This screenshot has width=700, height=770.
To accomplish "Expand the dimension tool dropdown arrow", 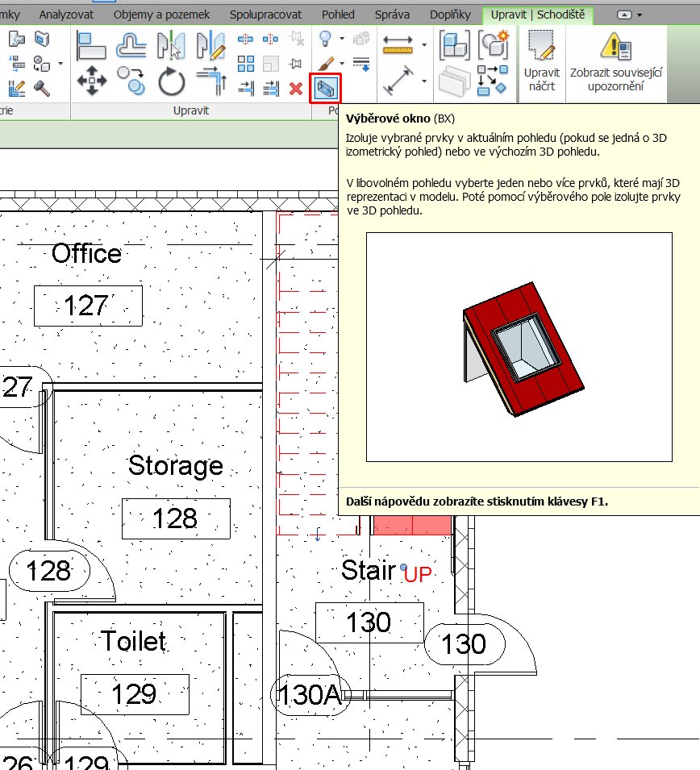I will [424, 81].
